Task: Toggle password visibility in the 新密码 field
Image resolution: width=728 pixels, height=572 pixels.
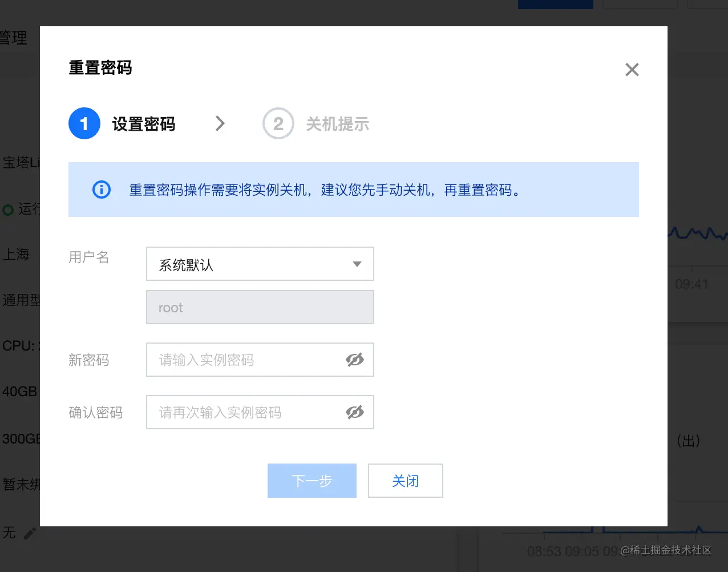Action: tap(355, 360)
